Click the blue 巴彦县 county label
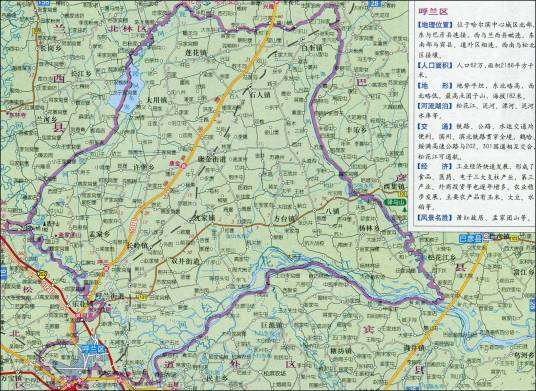536x391 pixels. pyautogui.click(x=471, y=239)
